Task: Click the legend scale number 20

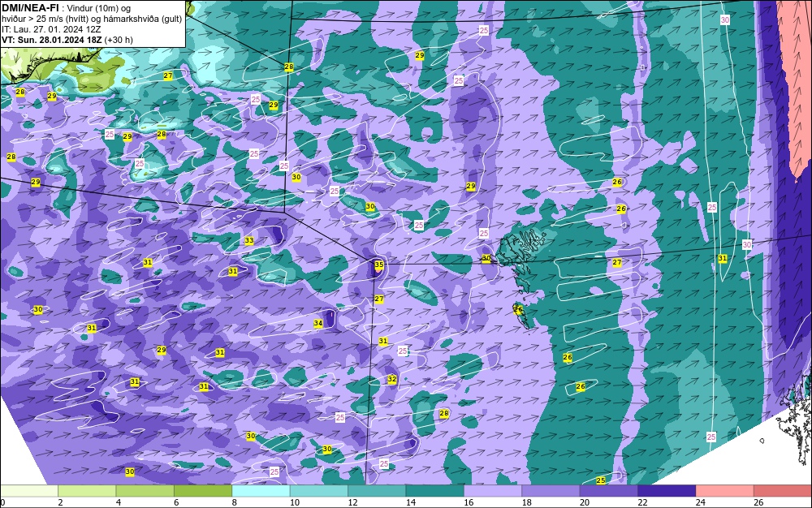Action: point(585,502)
